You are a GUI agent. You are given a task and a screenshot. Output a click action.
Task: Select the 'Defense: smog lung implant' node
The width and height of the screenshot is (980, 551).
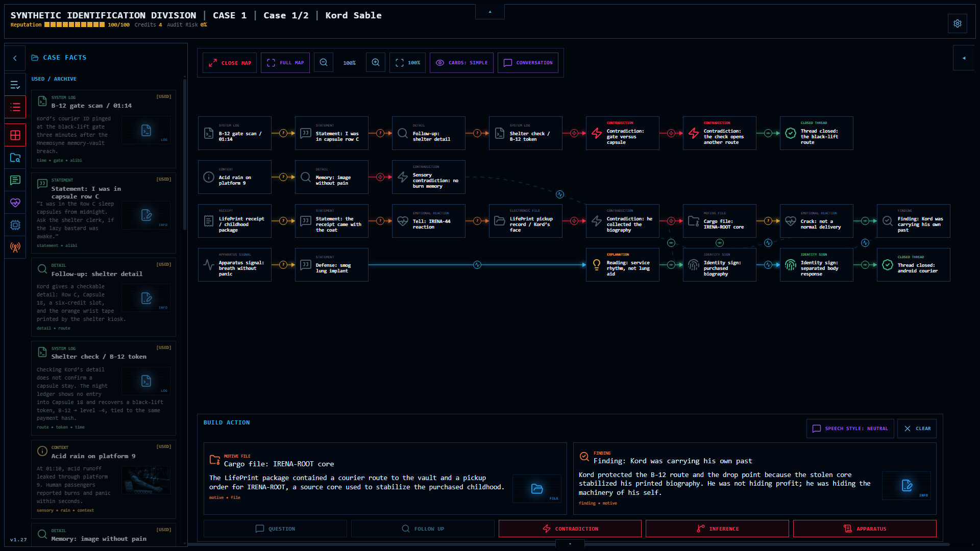(332, 265)
